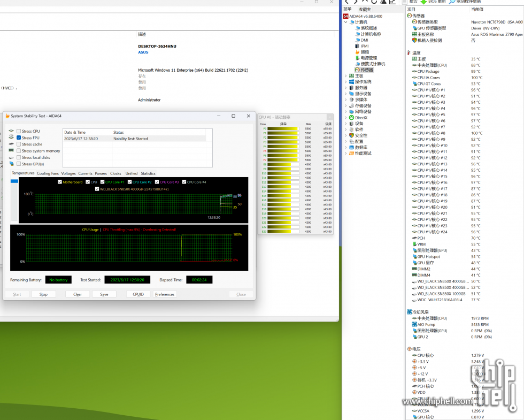Open the CPUID panel button

(138, 294)
